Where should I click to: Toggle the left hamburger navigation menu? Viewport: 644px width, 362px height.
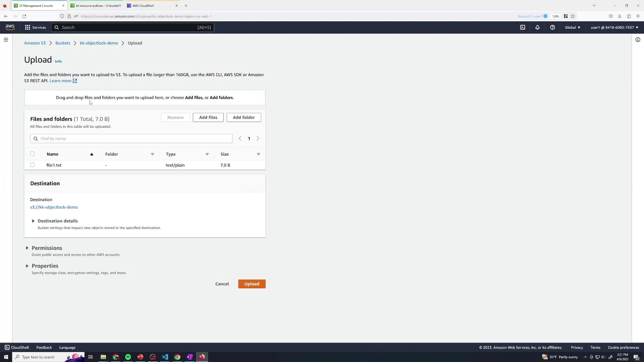pyautogui.click(x=6, y=40)
